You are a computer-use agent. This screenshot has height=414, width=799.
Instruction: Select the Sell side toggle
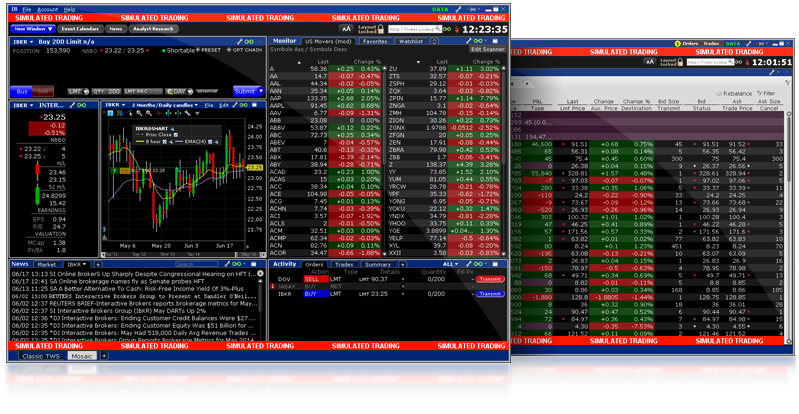(x=43, y=90)
